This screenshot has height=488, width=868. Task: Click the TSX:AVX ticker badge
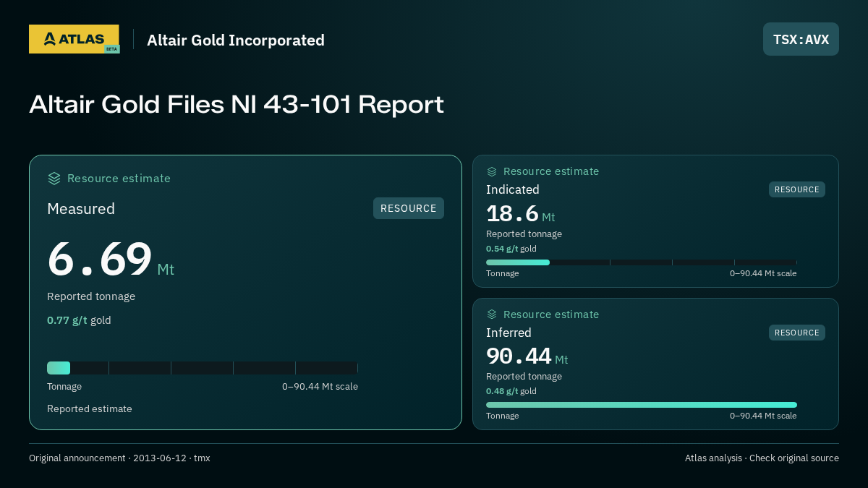point(801,39)
